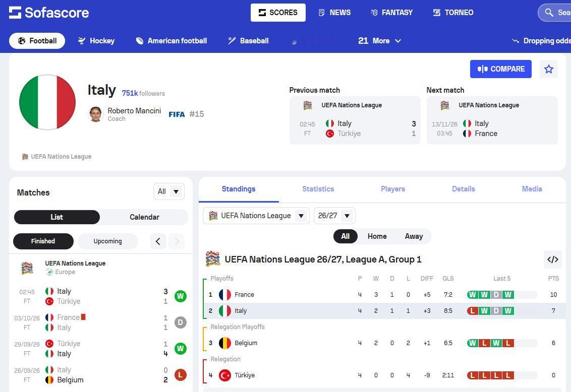The height and width of the screenshot is (392, 571).
Task: Go to previous matches with left arrow
Action: (x=158, y=241)
